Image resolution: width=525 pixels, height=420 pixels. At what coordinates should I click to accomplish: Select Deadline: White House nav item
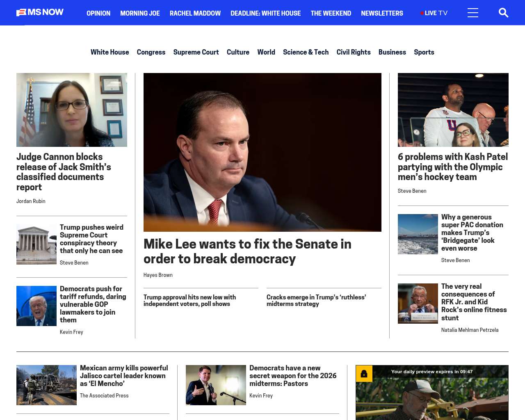(265, 13)
